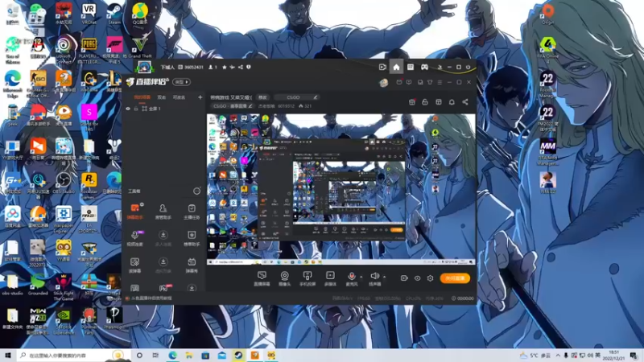Open the hamburger menu in title bar
This screenshot has height=362, width=644.
[440, 83]
